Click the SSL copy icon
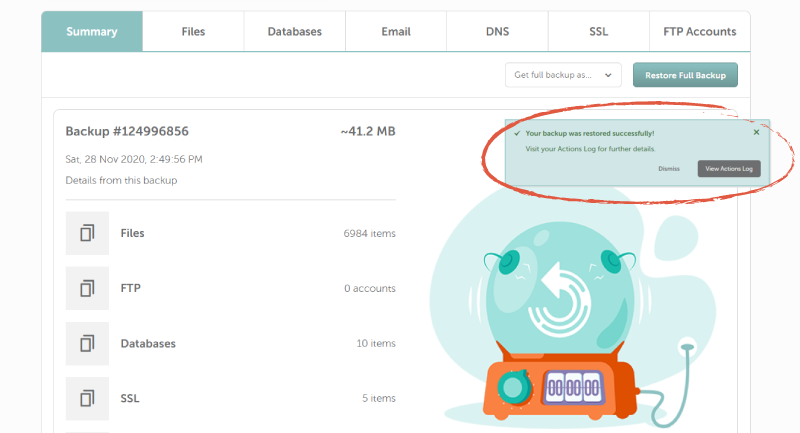 click(87, 398)
